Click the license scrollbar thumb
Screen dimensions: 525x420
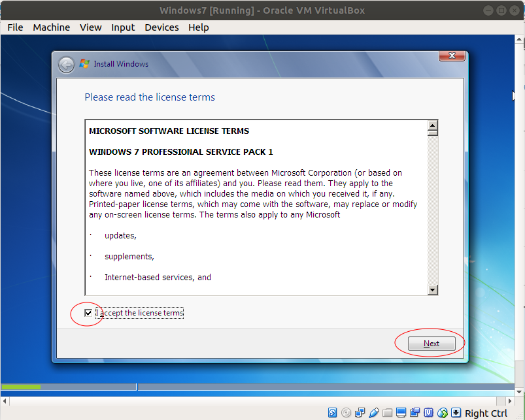coord(433,133)
